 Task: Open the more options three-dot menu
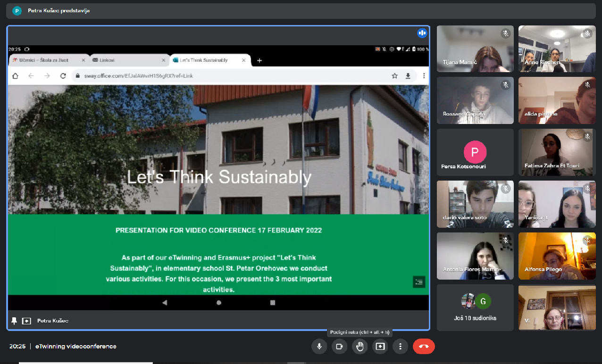tap(400, 347)
